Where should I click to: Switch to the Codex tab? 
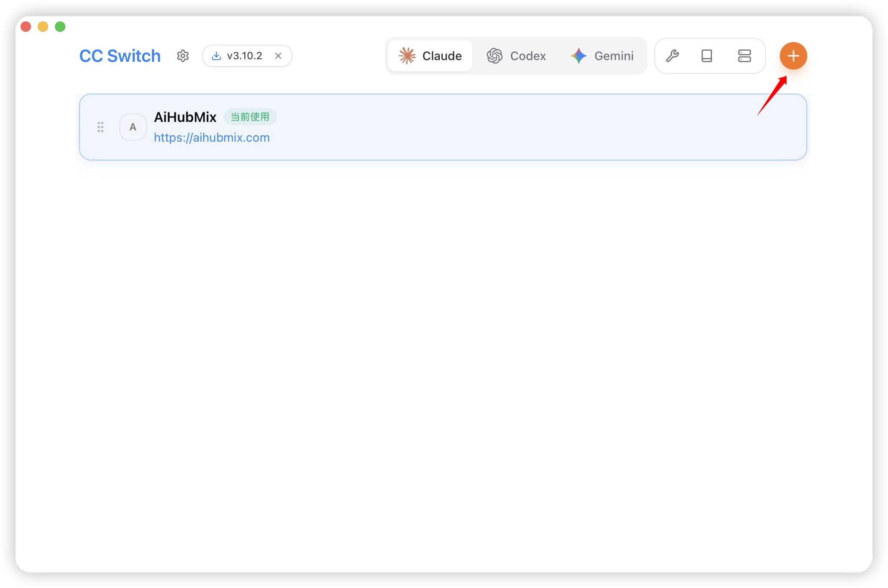click(516, 56)
